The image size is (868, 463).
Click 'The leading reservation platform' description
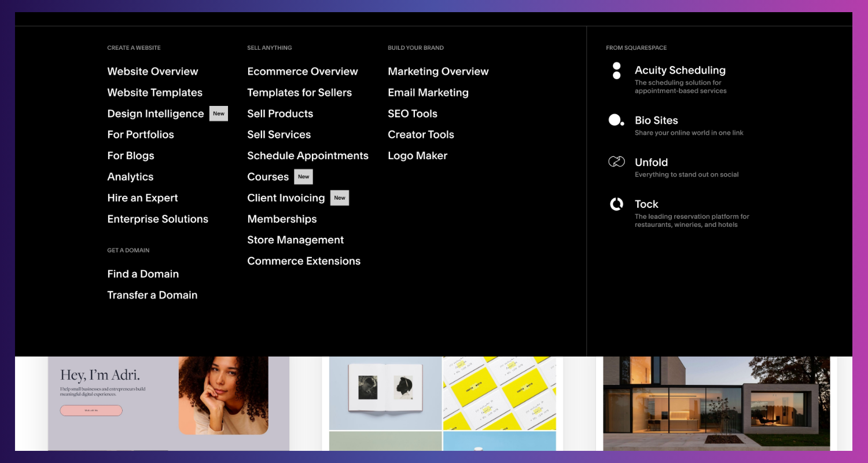(692, 221)
